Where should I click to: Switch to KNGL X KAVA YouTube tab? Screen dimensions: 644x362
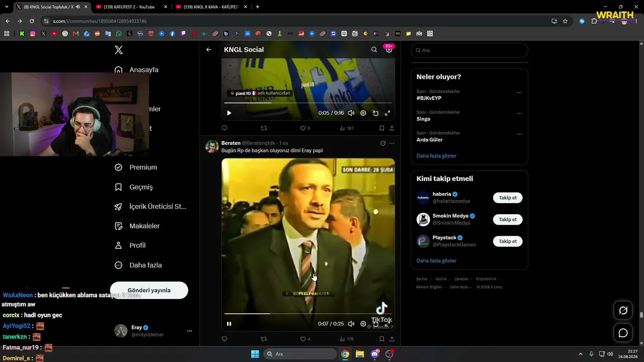pos(211,7)
